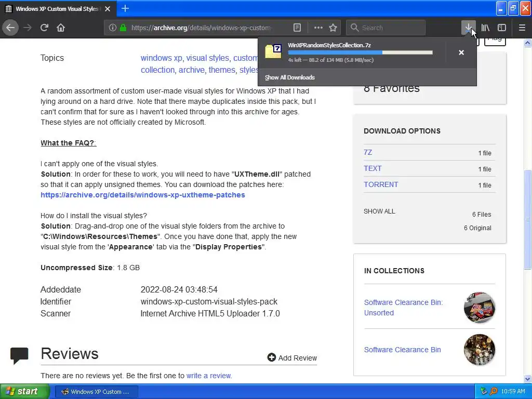Click the Addeddate value 2022-08-24 03:48:54
The height and width of the screenshot is (399, 532).
point(179,290)
